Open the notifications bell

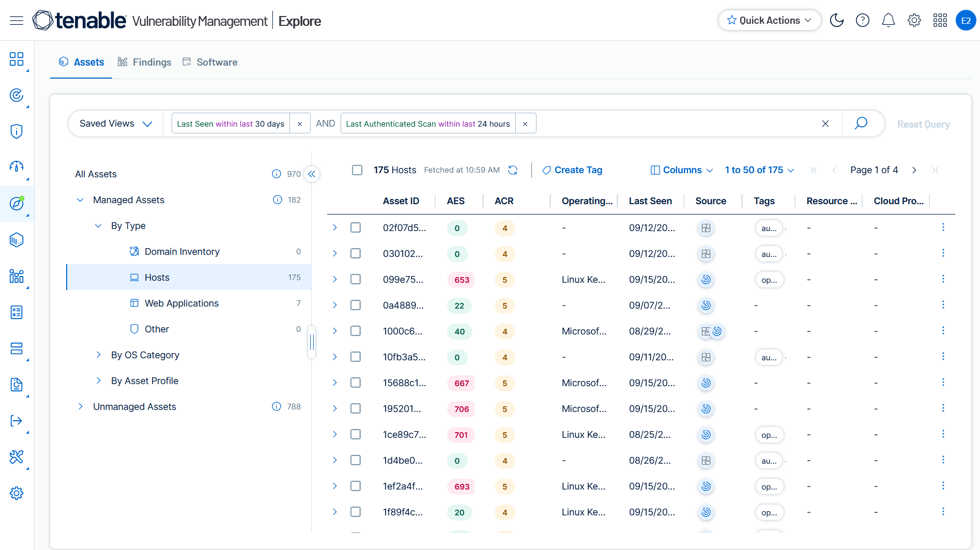(x=888, y=21)
